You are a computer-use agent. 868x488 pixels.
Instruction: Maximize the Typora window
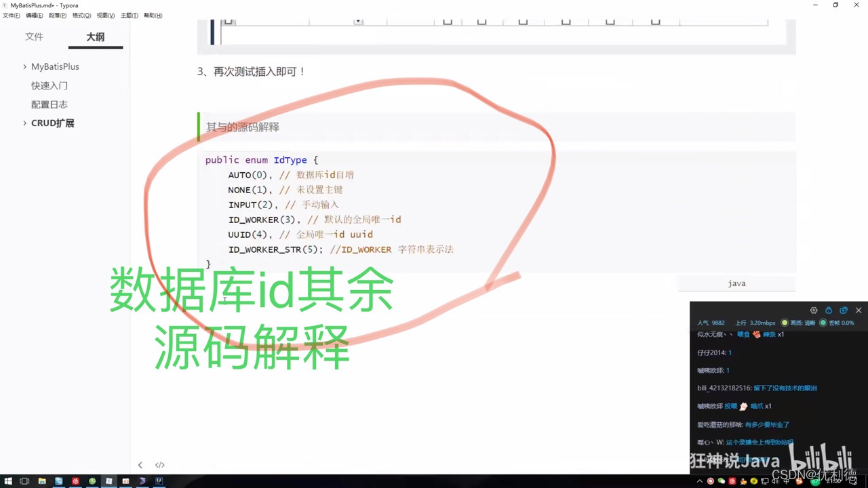coord(835,5)
